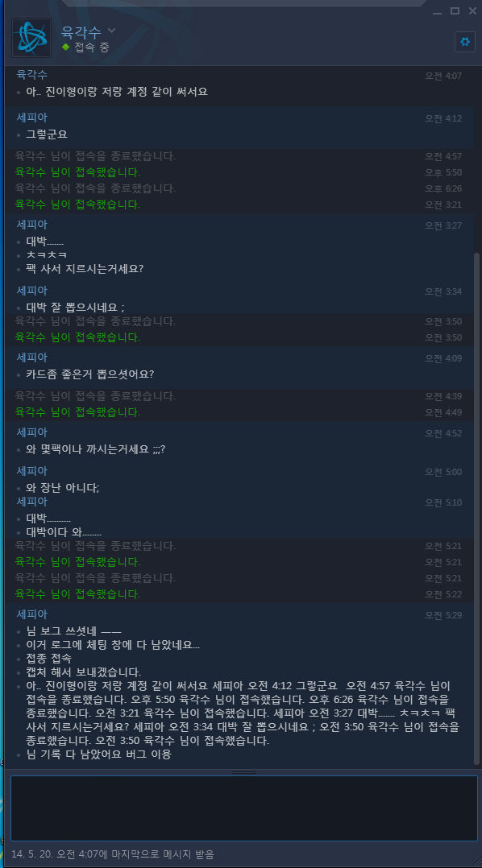
Task: Focus the chat message input box
Action: click(x=243, y=808)
